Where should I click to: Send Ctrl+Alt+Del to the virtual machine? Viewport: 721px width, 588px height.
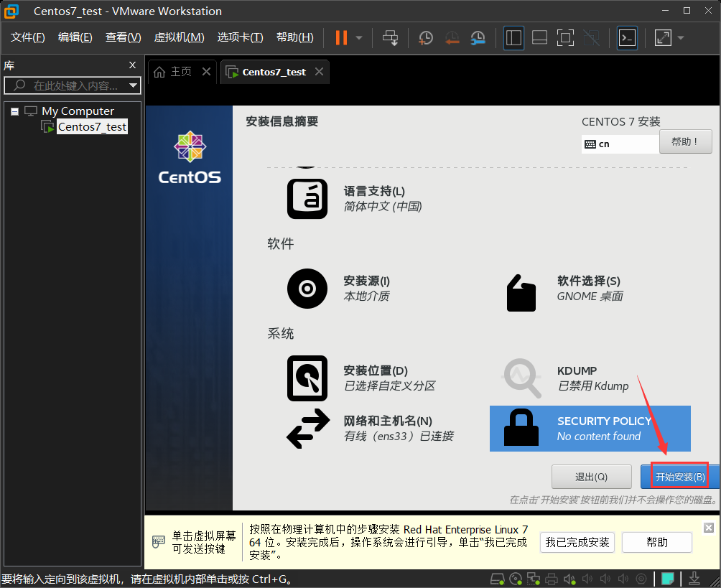tap(391, 38)
